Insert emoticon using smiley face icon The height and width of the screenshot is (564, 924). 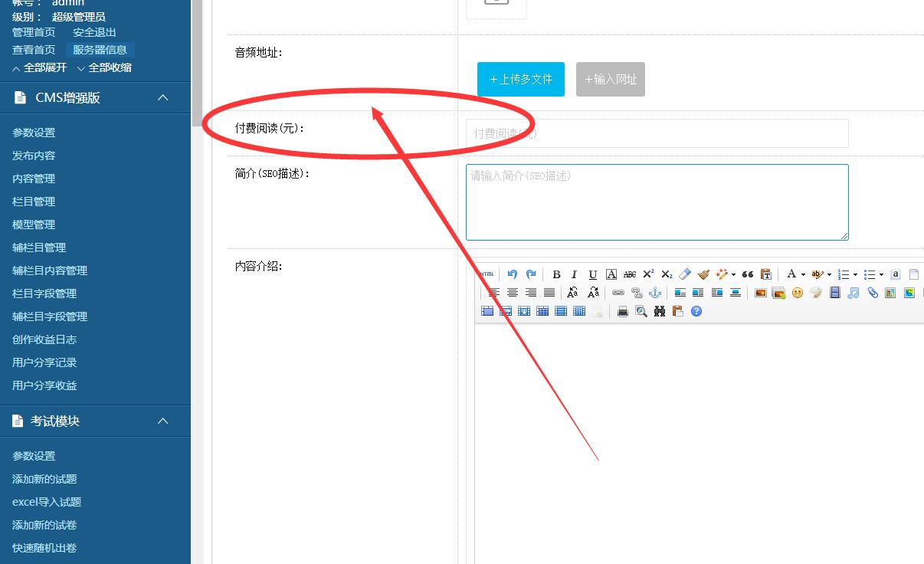pyautogui.click(x=798, y=293)
